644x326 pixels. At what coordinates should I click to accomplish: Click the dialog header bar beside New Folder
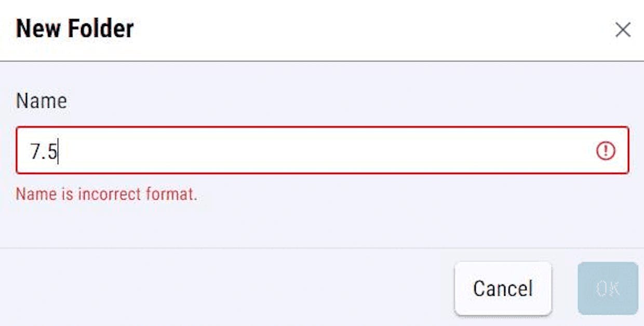364,30
